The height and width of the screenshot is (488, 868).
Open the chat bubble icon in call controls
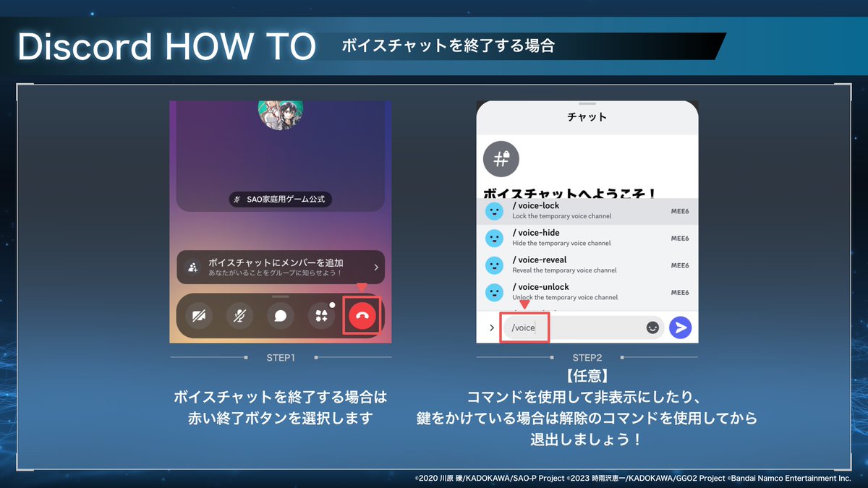tap(280, 316)
